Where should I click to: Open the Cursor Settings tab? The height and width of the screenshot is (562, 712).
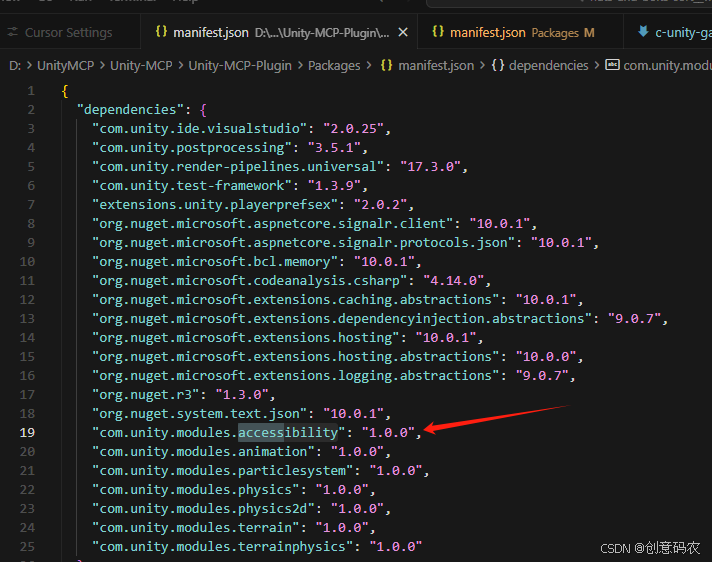coord(68,33)
